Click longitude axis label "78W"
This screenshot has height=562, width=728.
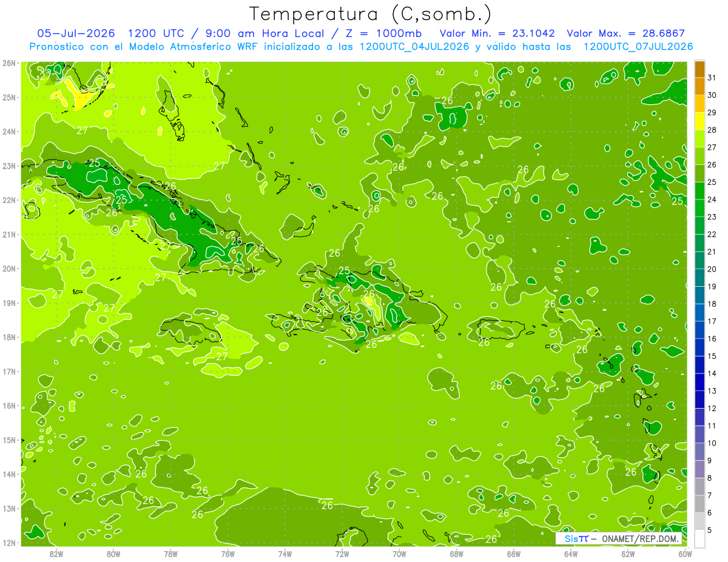click(170, 554)
